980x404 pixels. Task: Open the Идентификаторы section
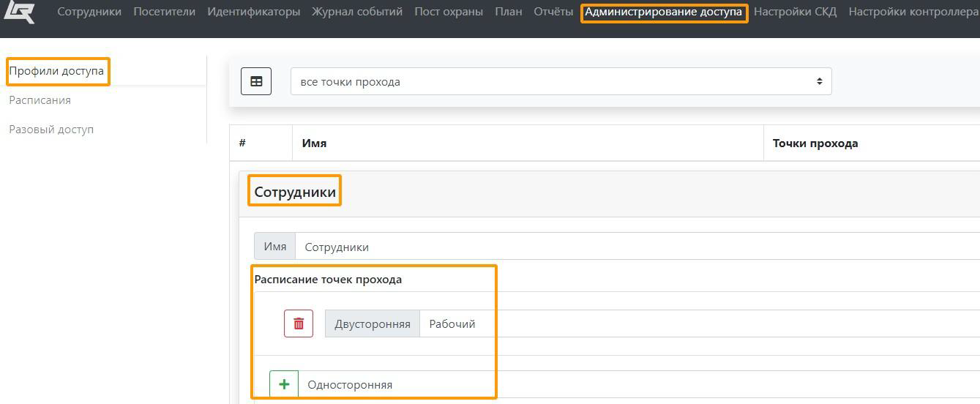[253, 12]
